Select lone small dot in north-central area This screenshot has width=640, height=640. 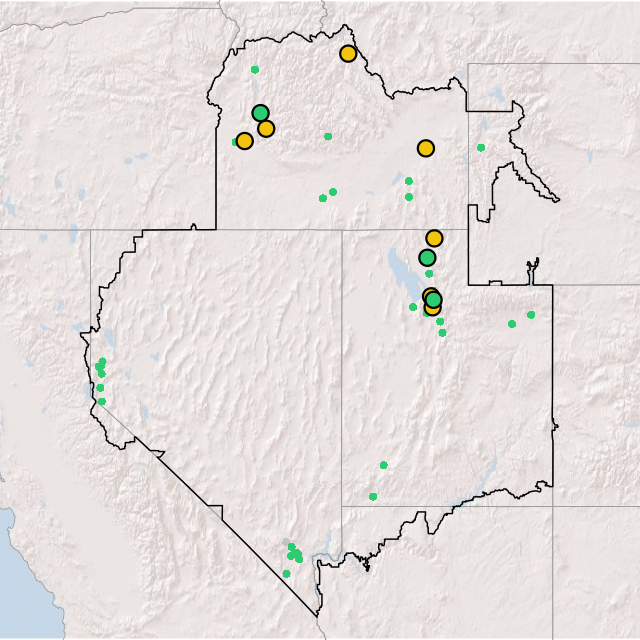328,136
